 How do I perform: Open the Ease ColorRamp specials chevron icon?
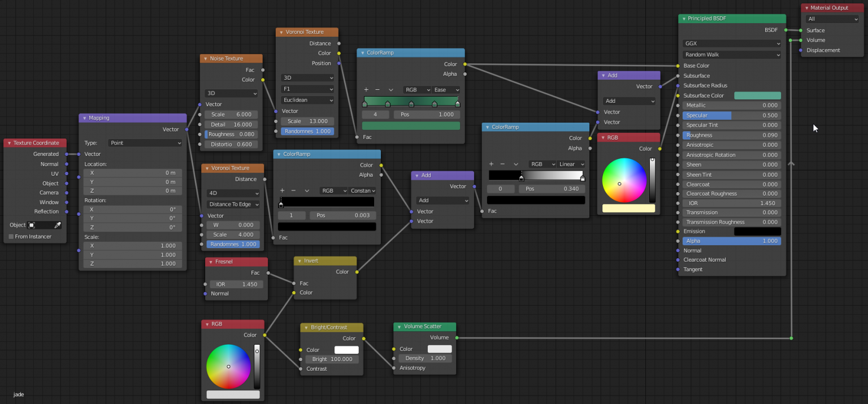[390, 89]
